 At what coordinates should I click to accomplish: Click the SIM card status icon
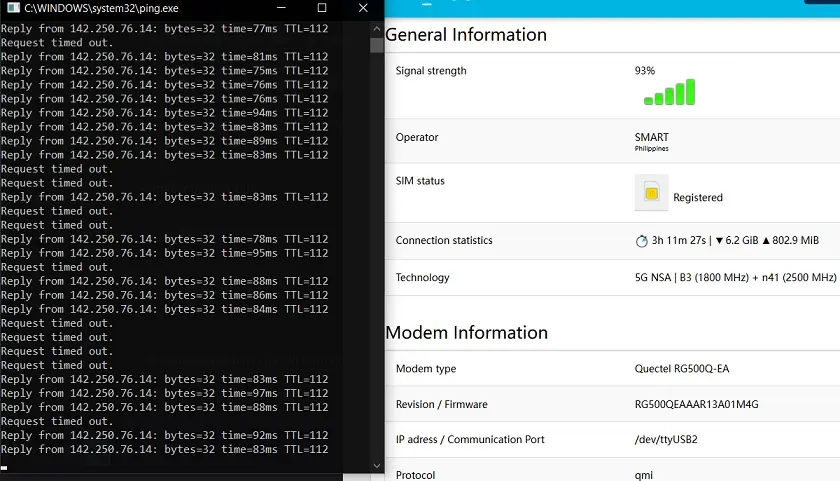[x=651, y=192]
